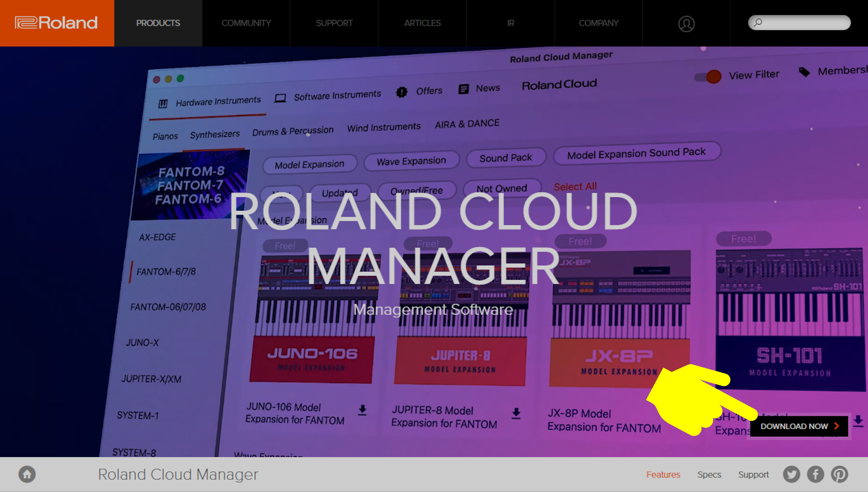
Task: Select JUPITER-X/XM in the instrument list
Action: 151,379
